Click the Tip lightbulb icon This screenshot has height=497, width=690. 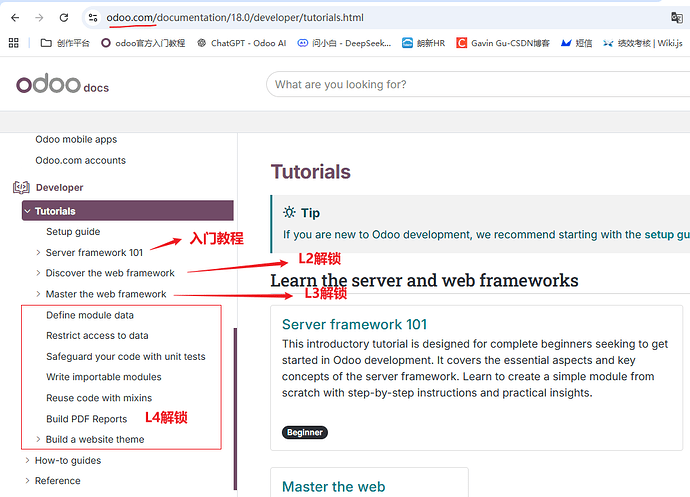click(289, 212)
